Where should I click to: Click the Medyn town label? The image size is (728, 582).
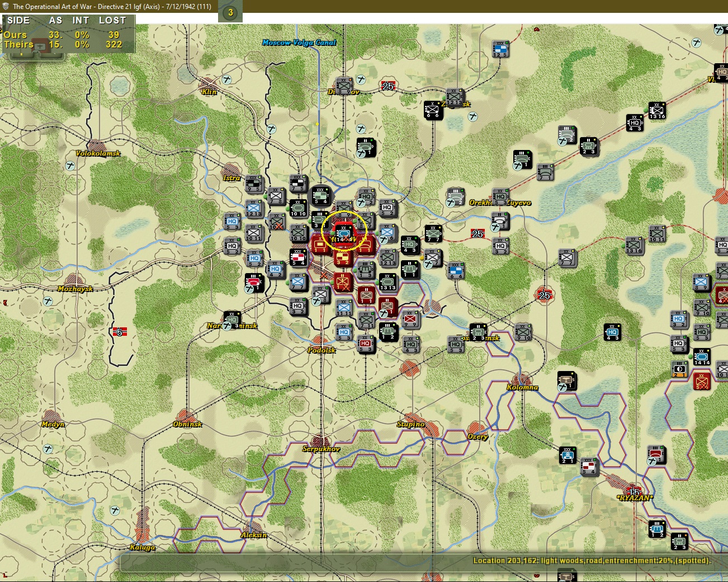tap(53, 424)
